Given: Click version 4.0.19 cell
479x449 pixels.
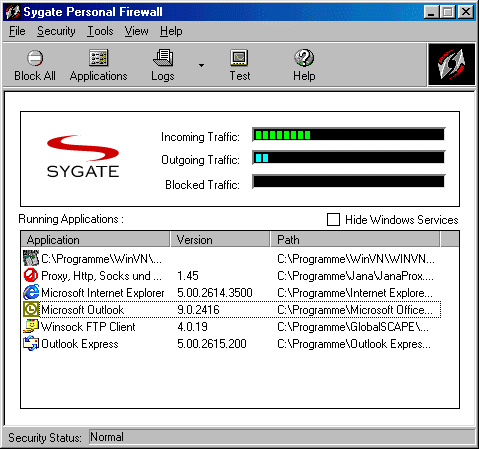Looking at the screenshot, I should [192, 327].
